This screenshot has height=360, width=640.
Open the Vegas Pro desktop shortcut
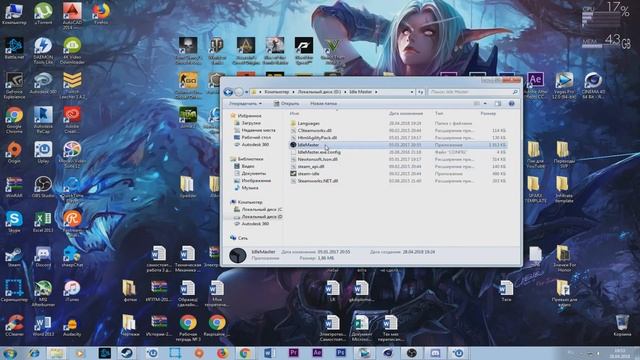564,85
